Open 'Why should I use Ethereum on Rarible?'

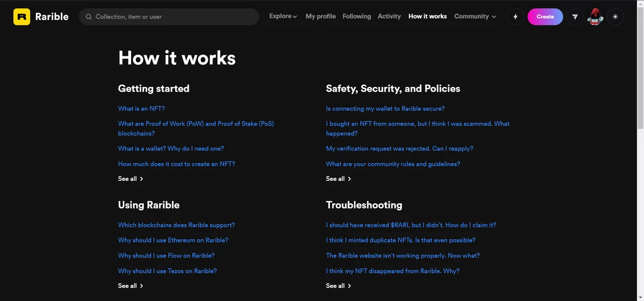tap(173, 240)
